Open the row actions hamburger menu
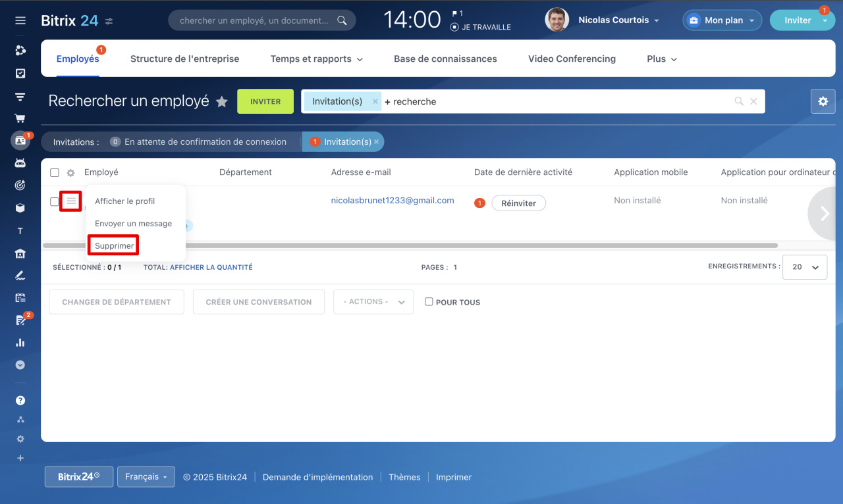The height and width of the screenshot is (504, 843). (70, 201)
